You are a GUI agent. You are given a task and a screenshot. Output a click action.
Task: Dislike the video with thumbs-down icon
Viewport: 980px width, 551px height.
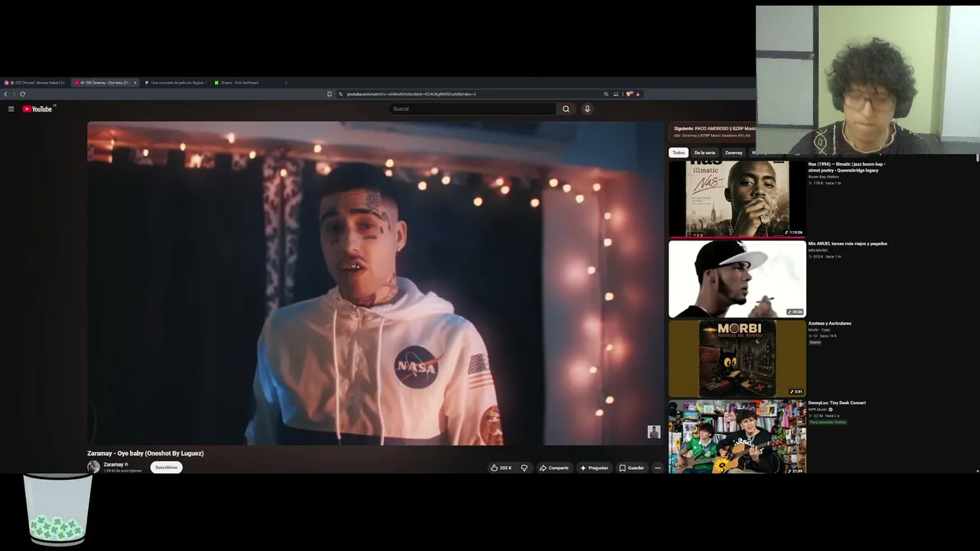pyautogui.click(x=524, y=468)
